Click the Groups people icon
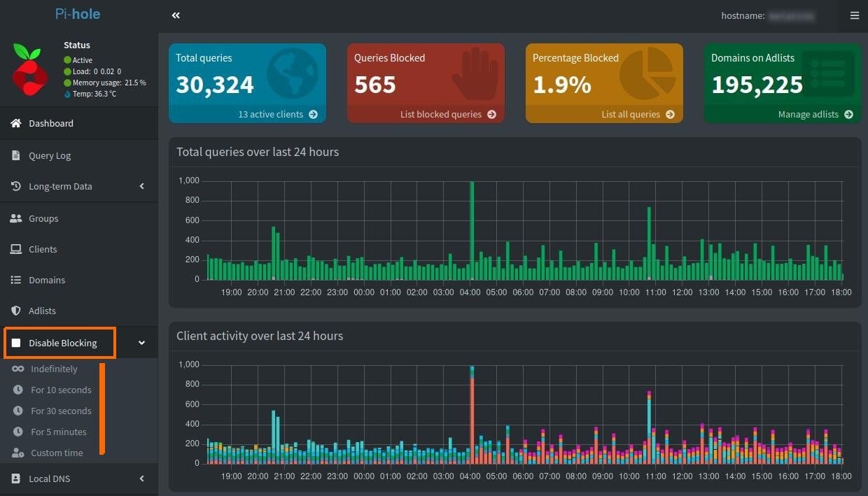This screenshot has height=496, width=868. [x=15, y=218]
